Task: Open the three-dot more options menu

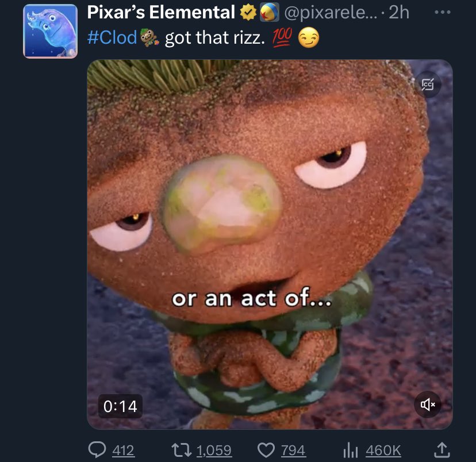Action: [x=442, y=13]
